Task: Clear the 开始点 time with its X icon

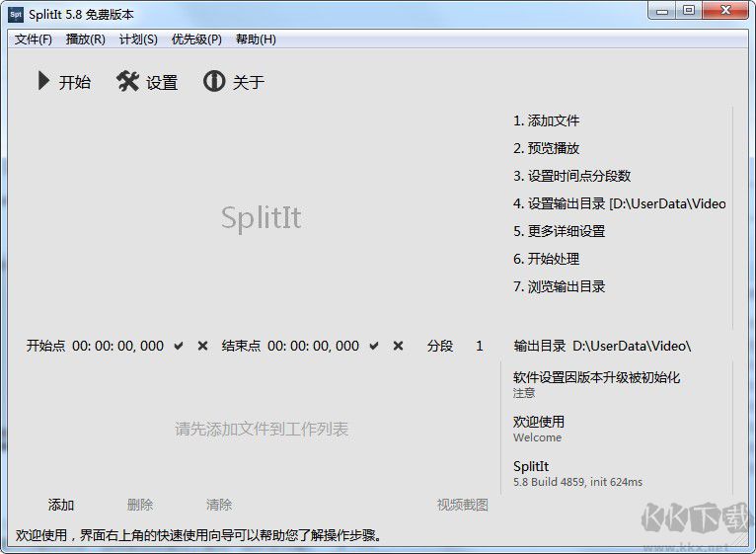Action: [203, 346]
